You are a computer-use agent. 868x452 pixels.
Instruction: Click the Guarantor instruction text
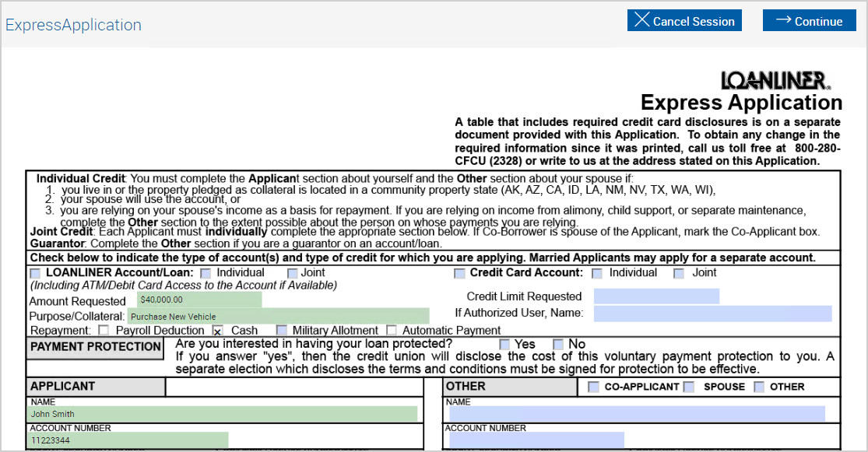click(x=236, y=244)
